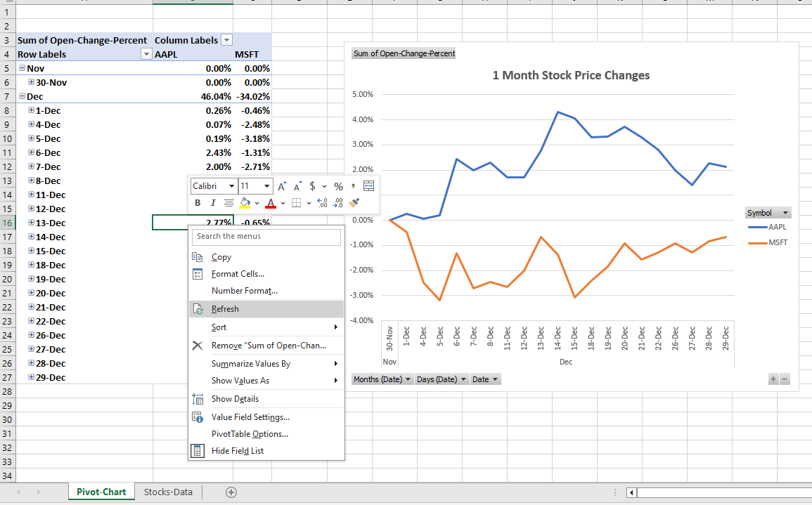Select Show Details menu entry
The image size is (812, 505).
[x=266, y=399]
